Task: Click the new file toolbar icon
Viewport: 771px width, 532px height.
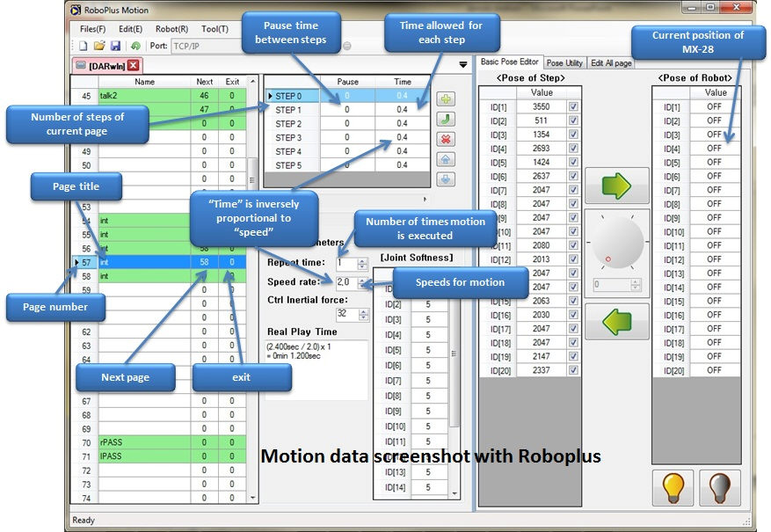Action: [x=84, y=46]
